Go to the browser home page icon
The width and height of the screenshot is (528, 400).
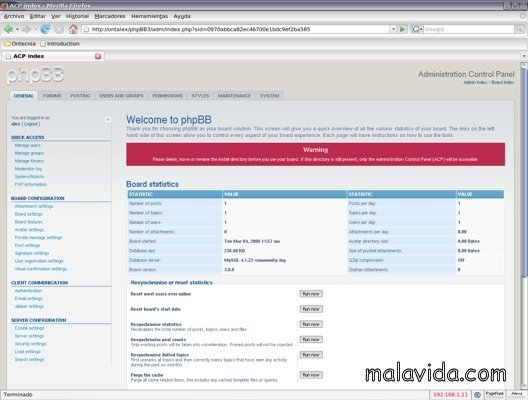tap(73, 29)
